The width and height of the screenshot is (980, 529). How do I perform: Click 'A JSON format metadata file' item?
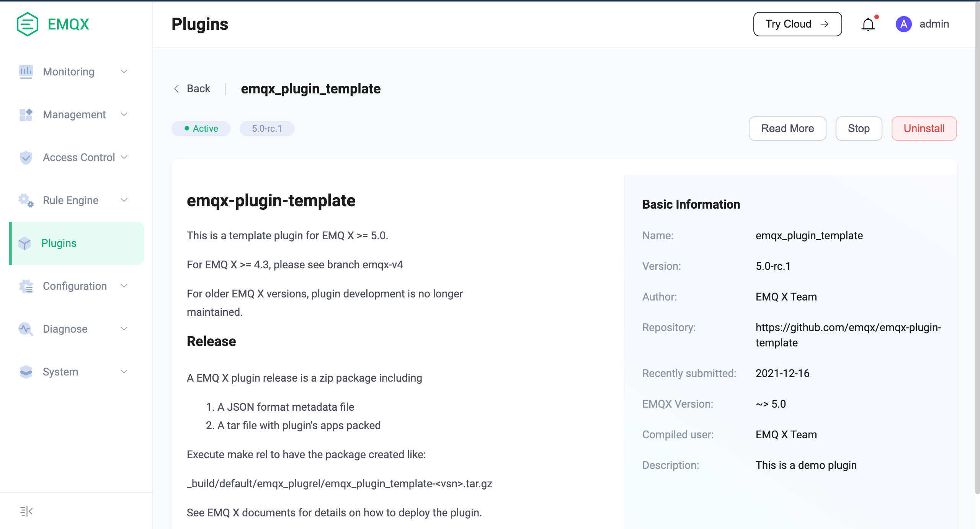coord(286,407)
